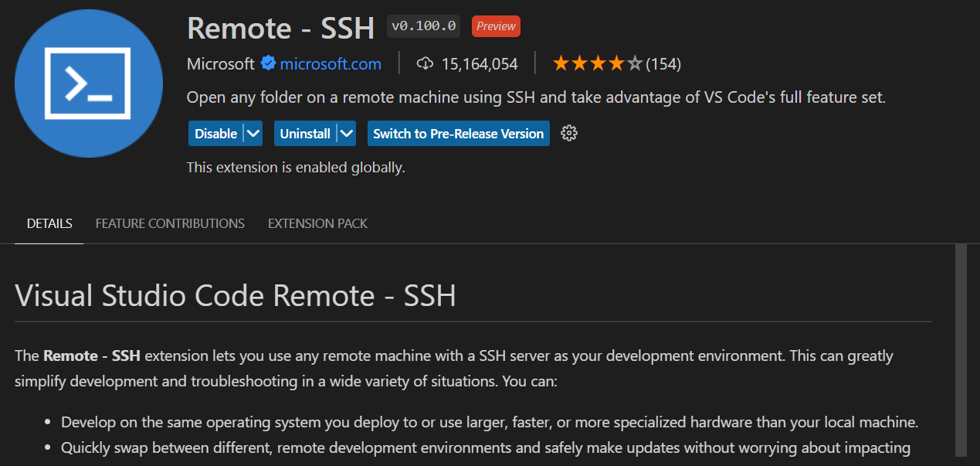The width and height of the screenshot is (980, 466).
Task: Switch to Extension Pack tab
Action: 317,223
